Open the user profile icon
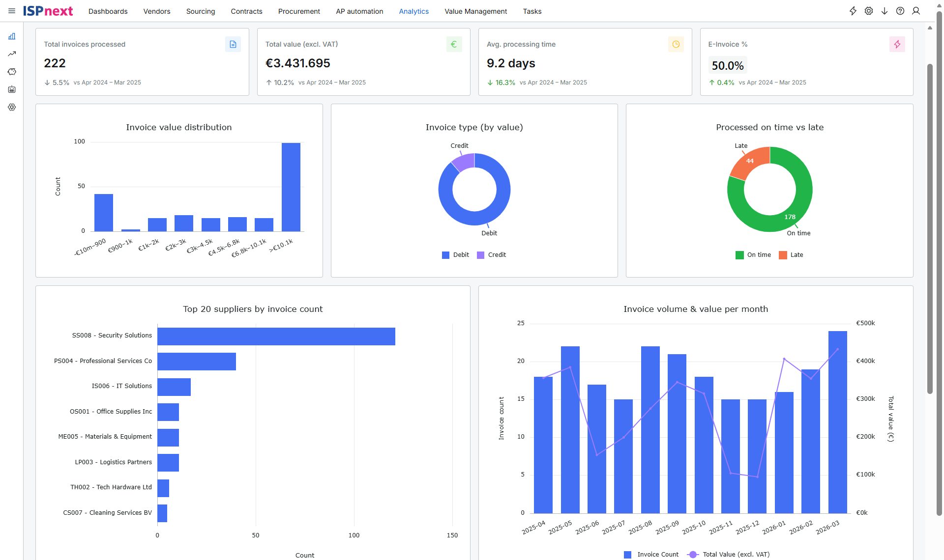944x560 pixels. (x=916, y=11)
